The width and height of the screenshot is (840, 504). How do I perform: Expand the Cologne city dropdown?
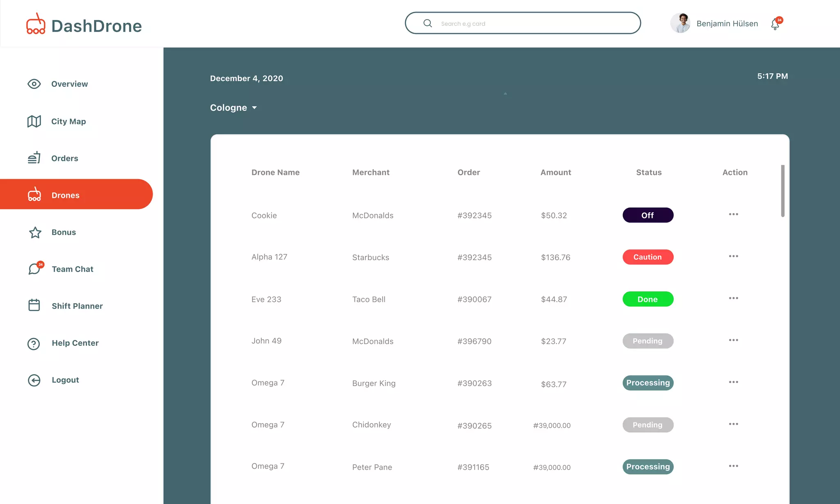click(233, 108)
